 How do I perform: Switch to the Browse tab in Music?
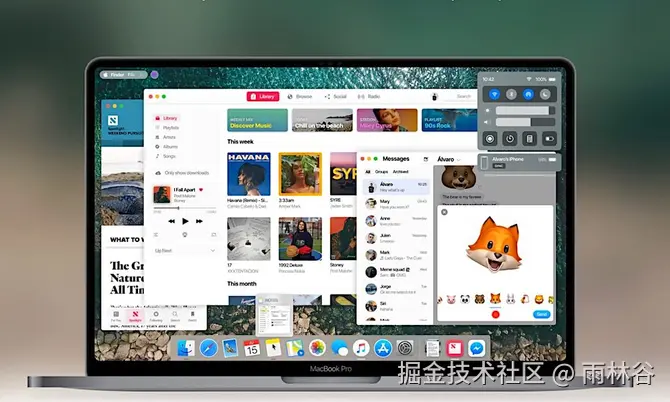300,97
